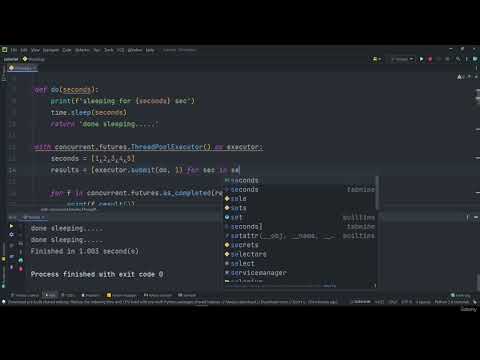Open the Run menu
480x360 pixels.
[x=97, y=50]
